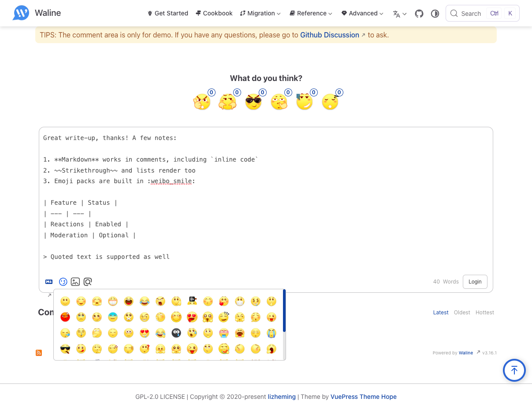Viewport: 532px width, 409px height.
Task: Pick the face with medical mask emoji
Action: [x=240, y=301]
